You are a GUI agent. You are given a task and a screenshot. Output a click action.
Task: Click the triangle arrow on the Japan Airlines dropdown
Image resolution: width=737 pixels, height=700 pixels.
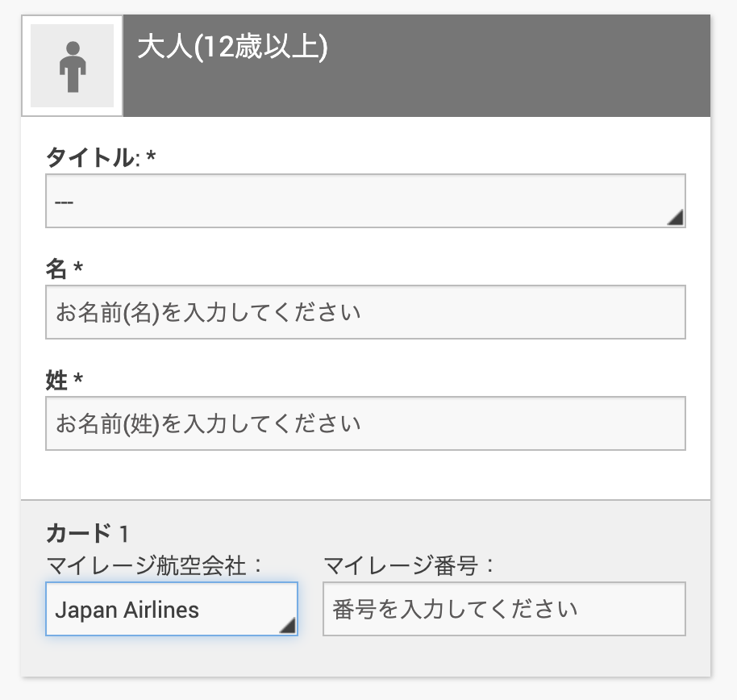pyautogui.click(x=287, y=625)
